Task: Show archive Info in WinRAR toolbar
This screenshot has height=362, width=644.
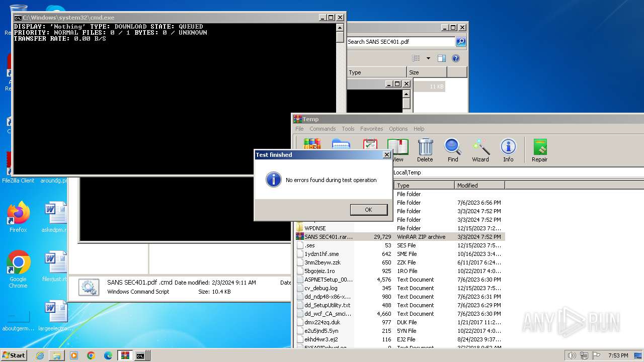Action: click(508, 150)
